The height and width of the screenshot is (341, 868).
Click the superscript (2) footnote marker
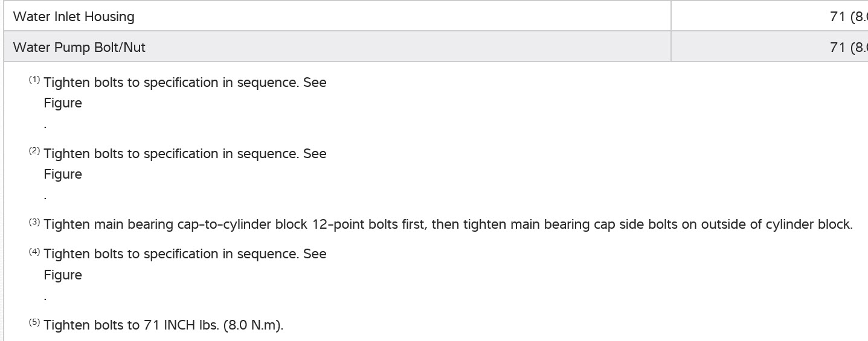(34, 151)
